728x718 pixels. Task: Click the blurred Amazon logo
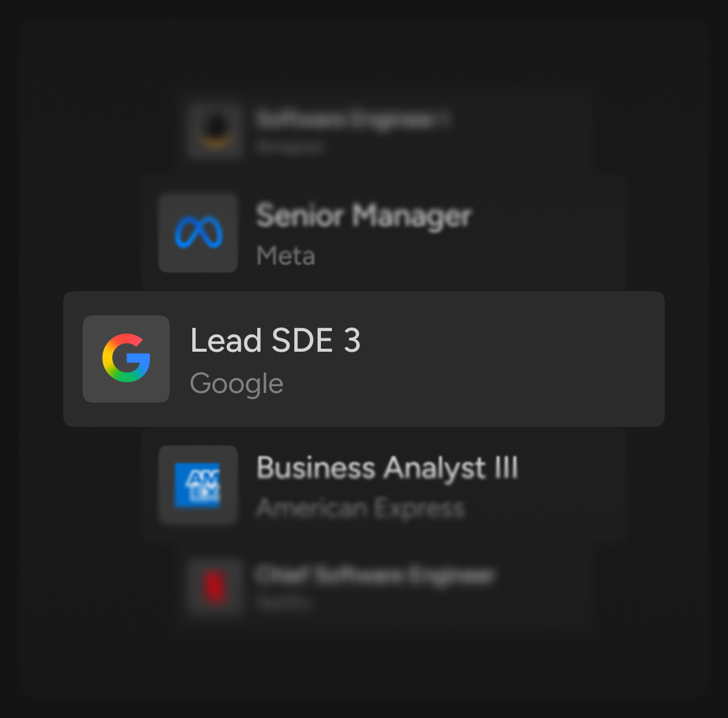click(215, 130)
